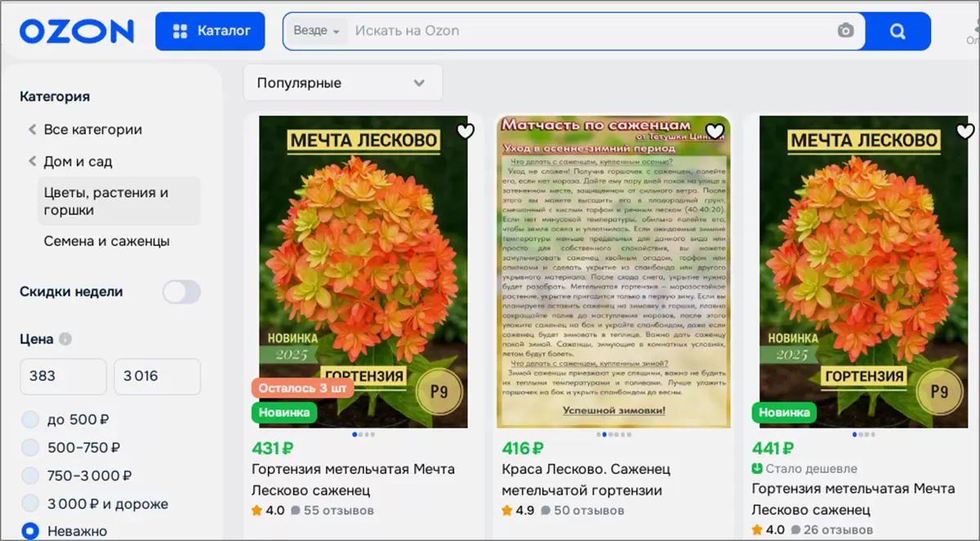The height and width of the screenshot is (541, 980).
Task: Click the magnifier search button
Action: click(x=898, y=31)
